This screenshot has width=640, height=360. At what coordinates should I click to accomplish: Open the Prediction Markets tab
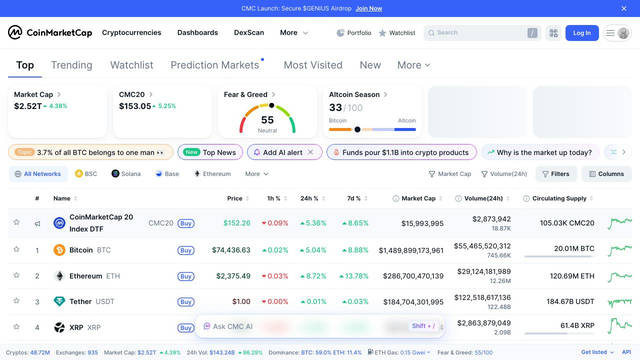(x=215, y=65)
